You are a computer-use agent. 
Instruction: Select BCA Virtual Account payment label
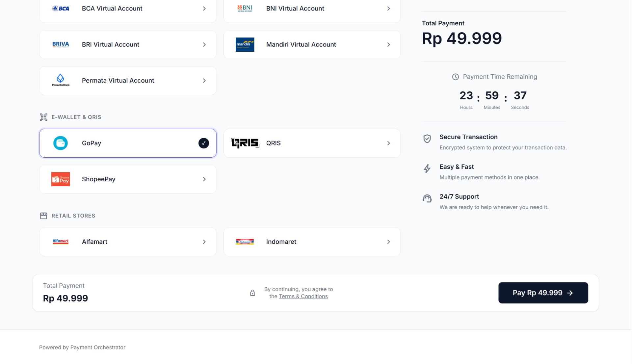[112, 9]
